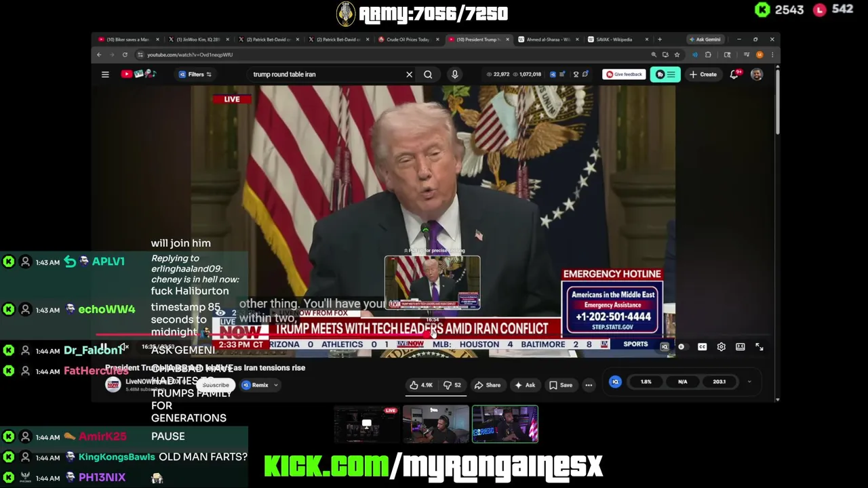Clear the search box with X
Viewport: 868px width, 488px height.
tap(409, 75)
